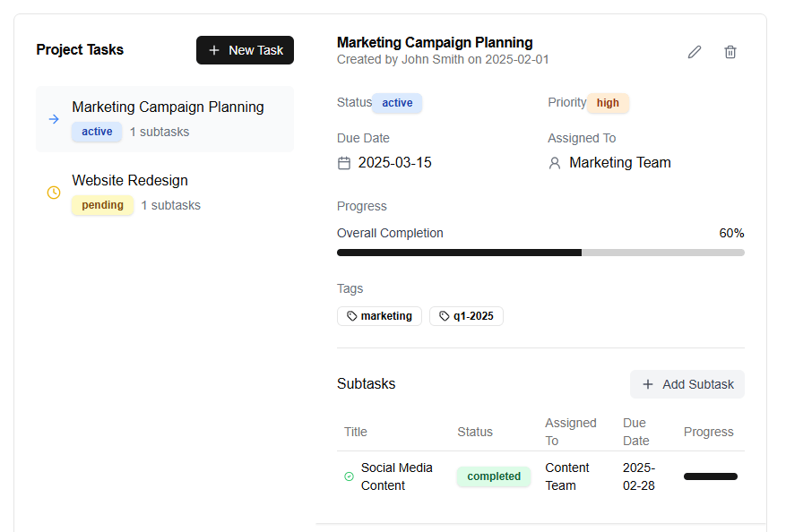The height and width of the screenshot is (532, 786).
Task: Click the yellow clock icon beside Website Redesign
Action: [x=53, y=193]
